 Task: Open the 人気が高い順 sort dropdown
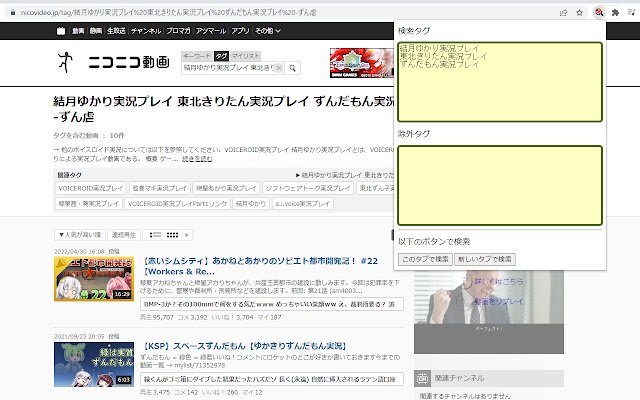tap(80, 235)
